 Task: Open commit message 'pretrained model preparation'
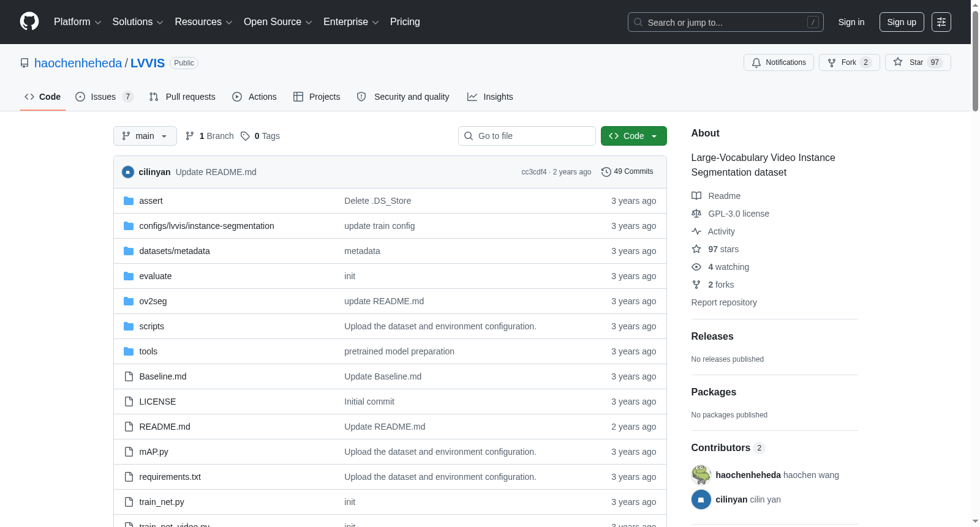399,351
